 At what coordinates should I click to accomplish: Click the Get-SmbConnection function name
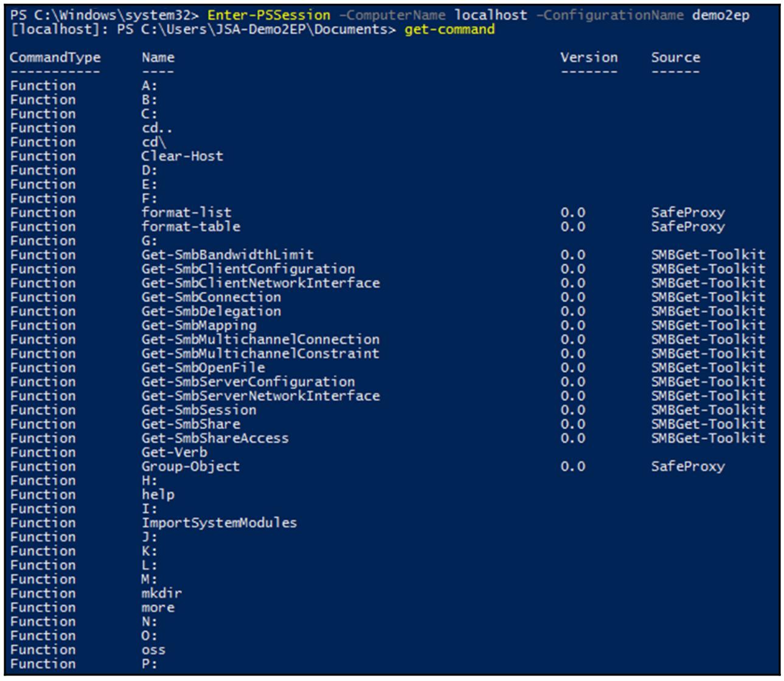[x=211, y=298]
